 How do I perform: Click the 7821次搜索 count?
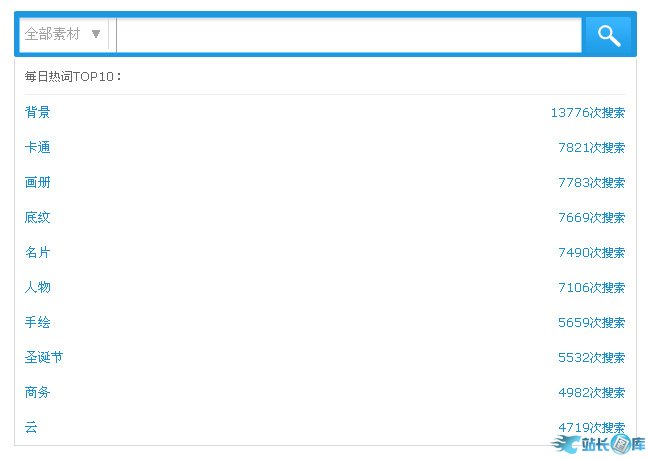591,148
